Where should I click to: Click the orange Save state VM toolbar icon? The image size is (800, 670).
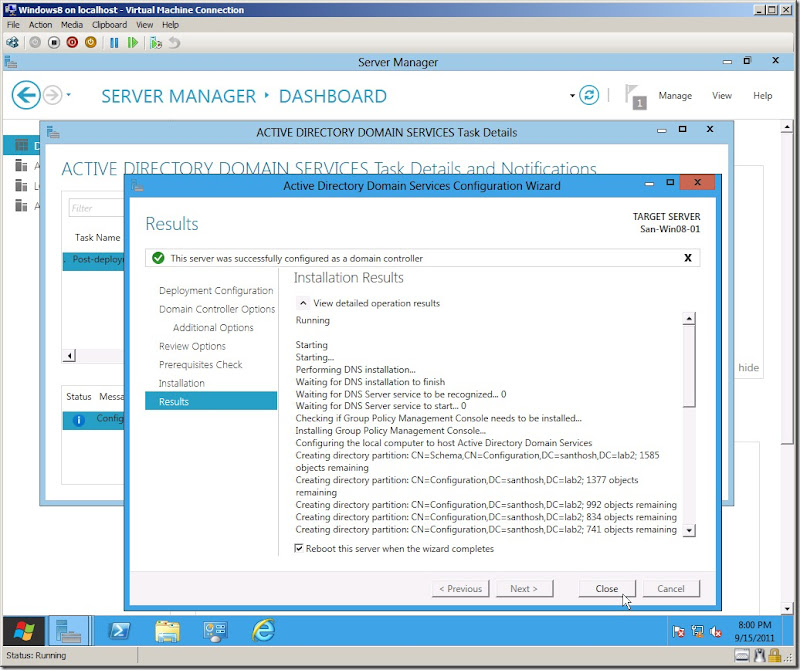tap(90, 42)
